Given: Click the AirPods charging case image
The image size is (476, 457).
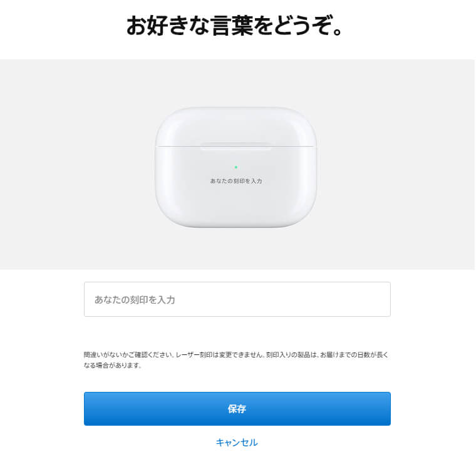Looking at the screenshot, I should (x=236, y=167).
